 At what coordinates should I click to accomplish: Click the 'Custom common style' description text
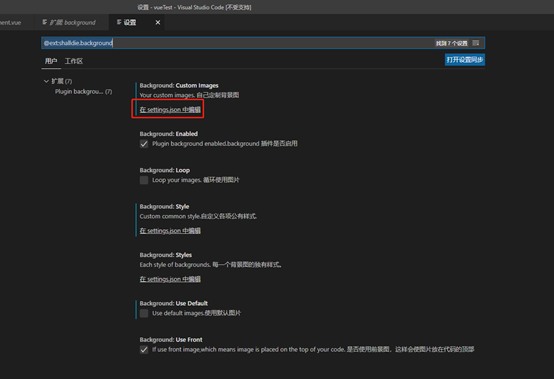tap(198, 216)
